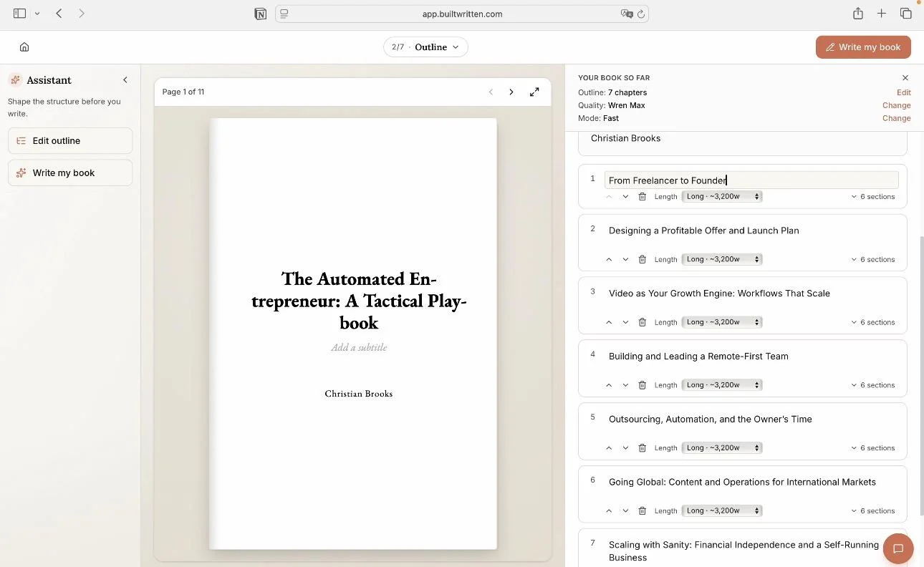Delete chapter 1 From Freelancer to Founder
Viewport: 924px width, 567px height.
(x=643, y=197)
